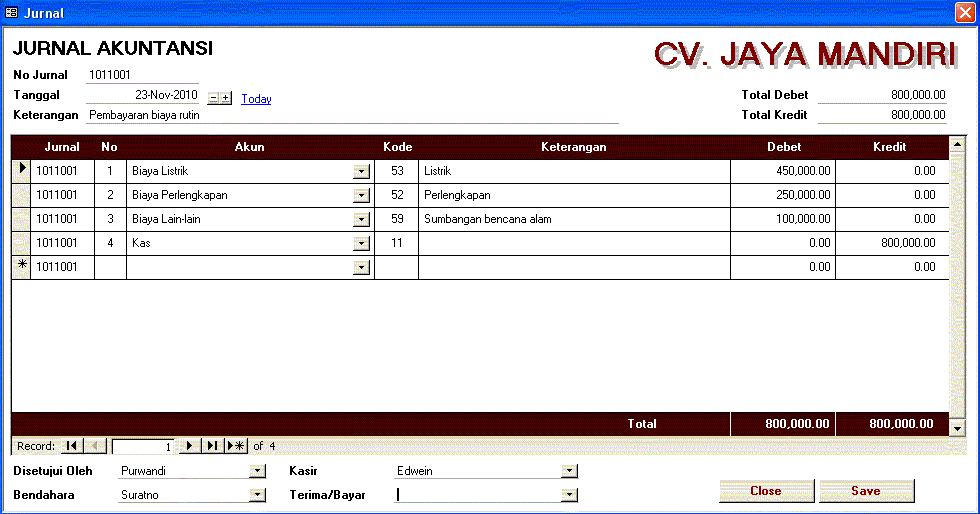
Task: Go to previous record navigation button
Action: tap(94, 446)
